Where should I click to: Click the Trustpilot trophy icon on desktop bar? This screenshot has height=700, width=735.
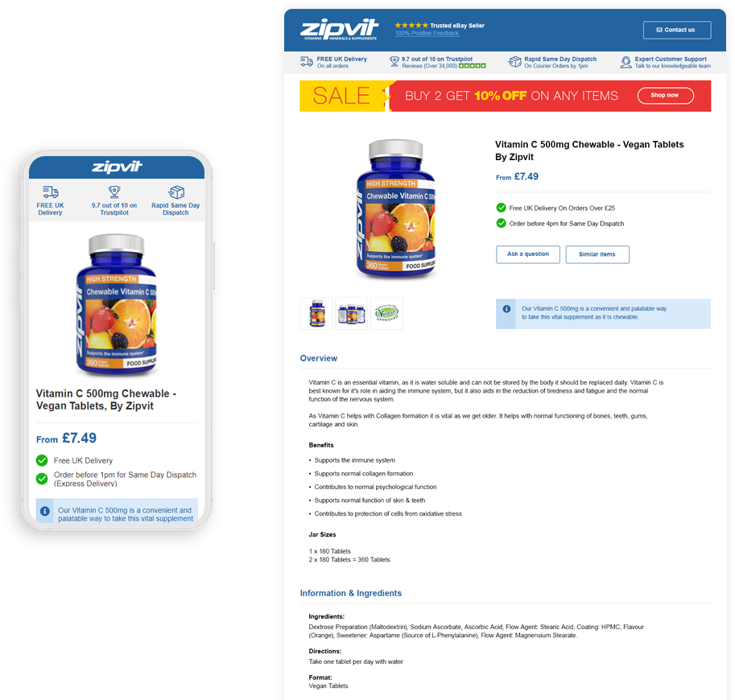(394, 62)
